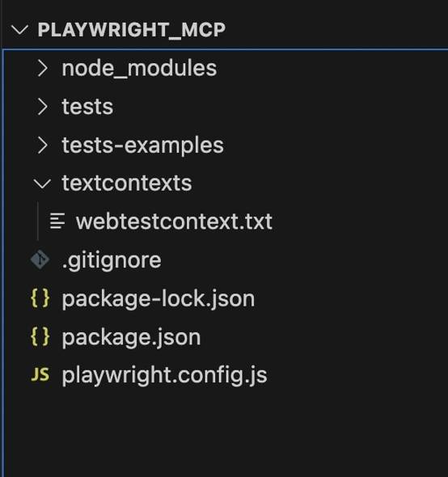This screenshot has height=477, width=448.
Task: Collapse the textcontexts folder chevron
Action: pyautogui.click(x=42, y=184)
